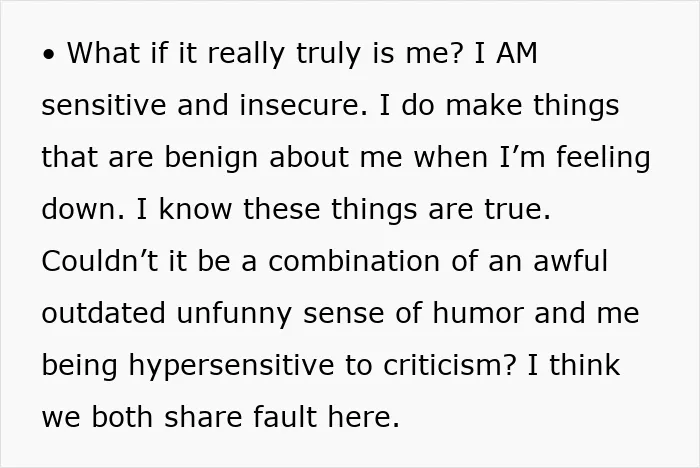Click the word 'combination'
This screenshot has height=468, width=700.
coord(354,261)
